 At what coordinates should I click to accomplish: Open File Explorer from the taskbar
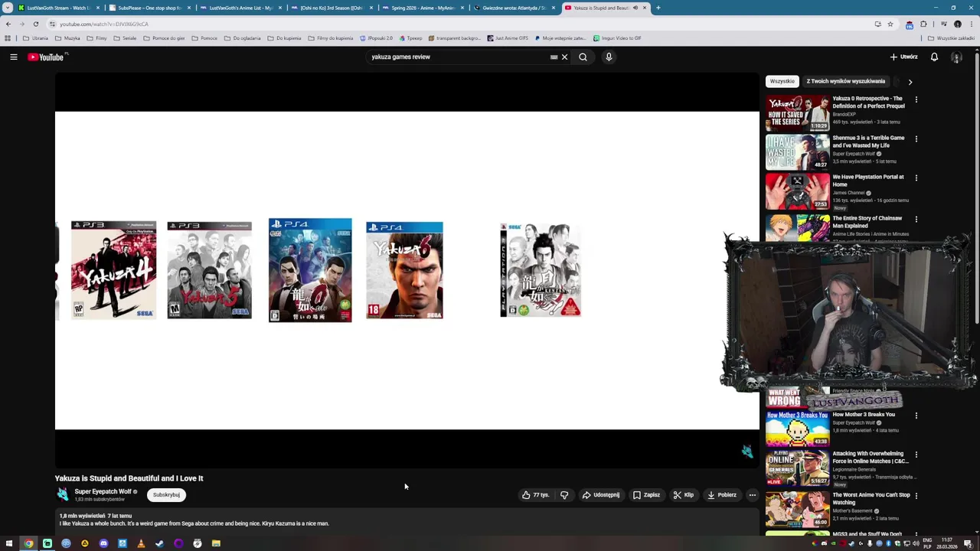click(216, 543)
